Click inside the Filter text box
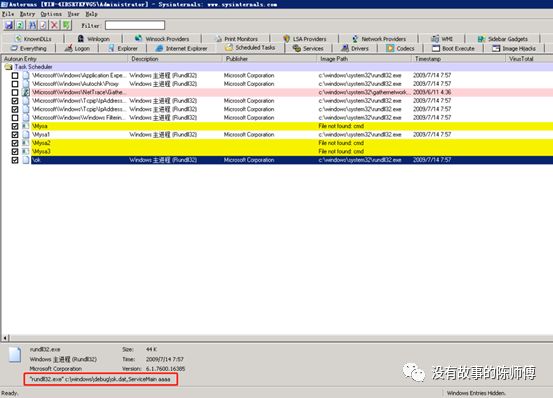The width and height of the screenshot is (553, 398). coord(135,25)
